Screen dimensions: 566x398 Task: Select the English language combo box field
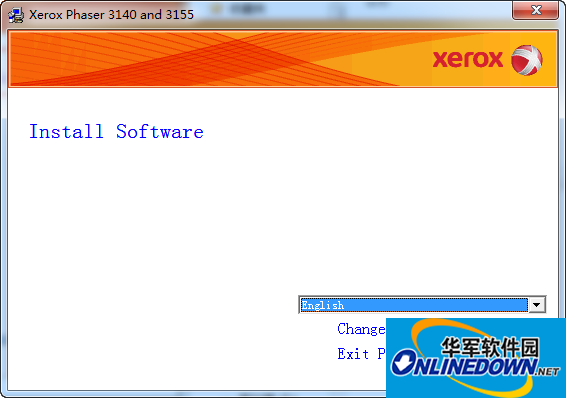(422, 305)
